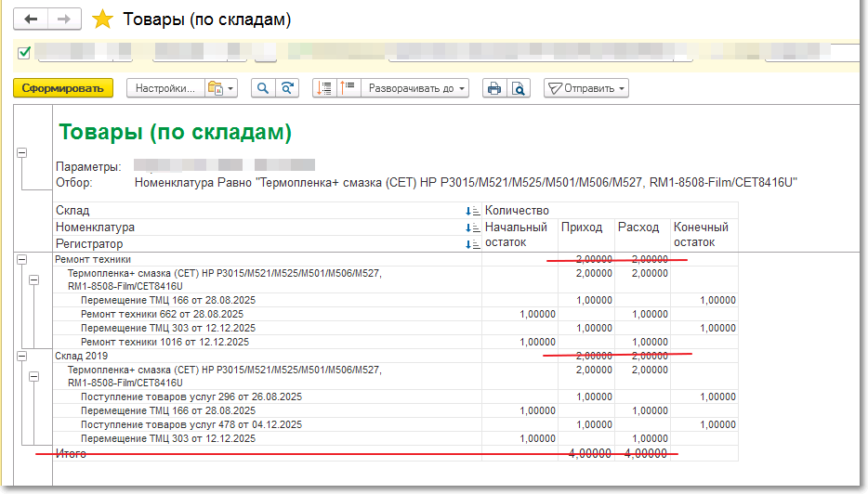Open the Разворачивать до dropdown

point(416,88)
